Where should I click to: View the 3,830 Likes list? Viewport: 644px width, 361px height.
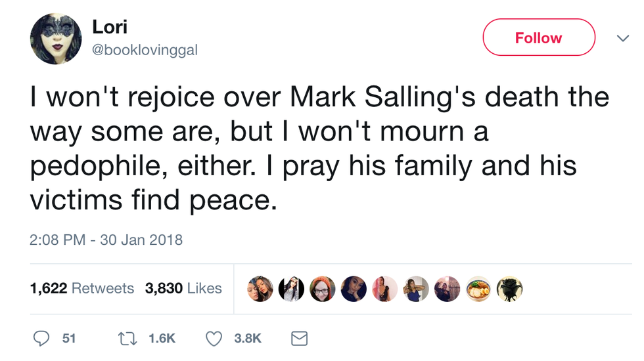click(183, 288)
